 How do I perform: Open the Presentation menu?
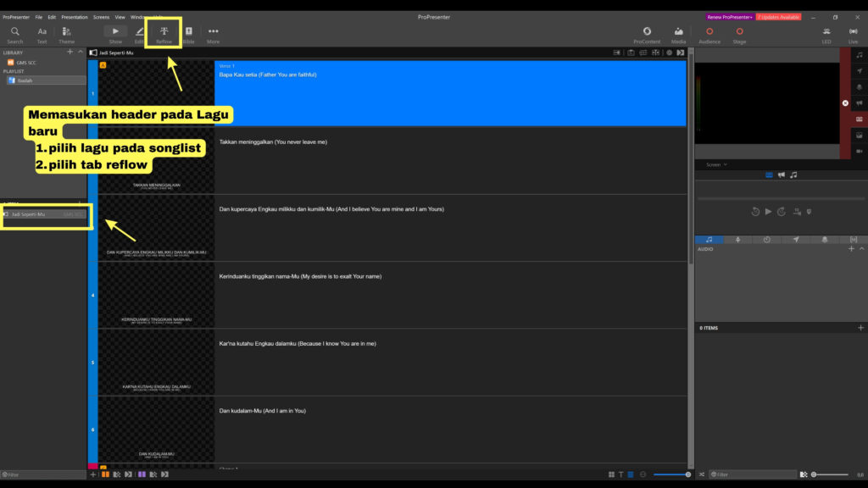point(75,17)
